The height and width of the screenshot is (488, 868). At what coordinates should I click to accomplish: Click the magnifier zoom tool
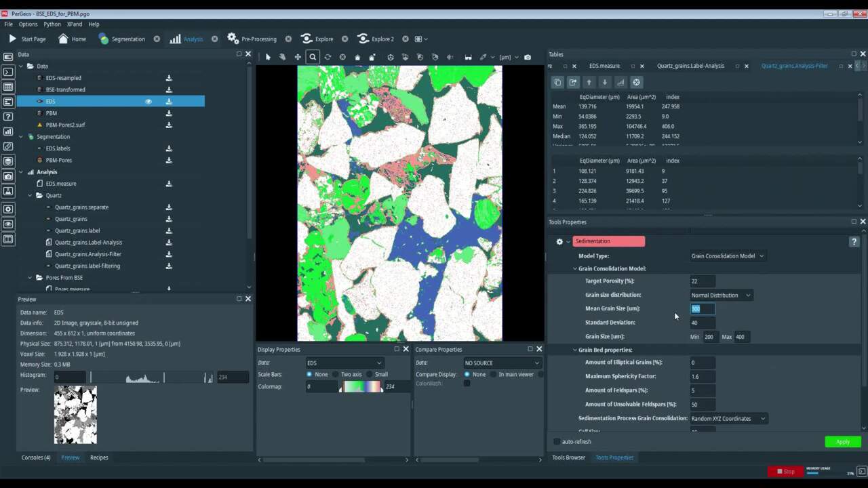tap(313, 57)
